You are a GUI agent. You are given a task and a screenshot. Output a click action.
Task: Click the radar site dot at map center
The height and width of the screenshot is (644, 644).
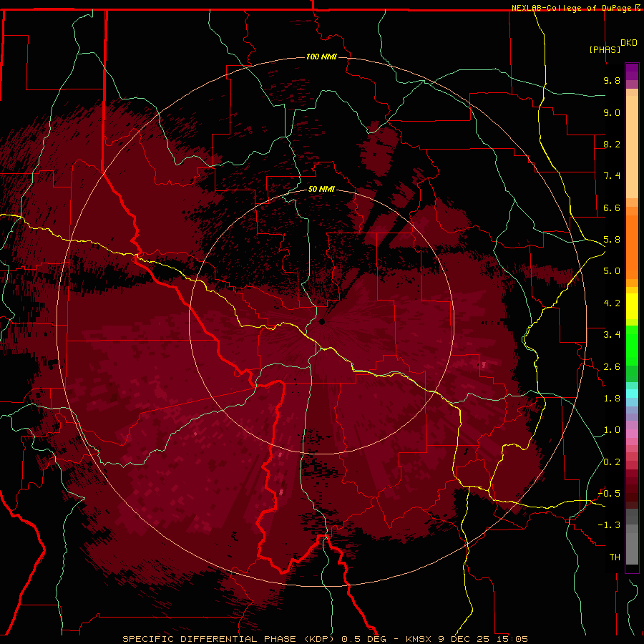coord(322,321)
